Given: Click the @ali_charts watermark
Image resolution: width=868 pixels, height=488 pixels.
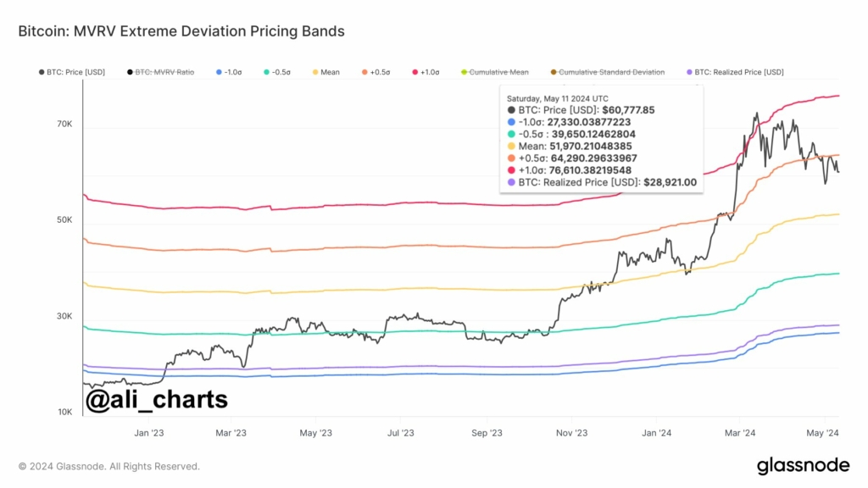Looking at the screenshot, I should [x=156, y=399].
